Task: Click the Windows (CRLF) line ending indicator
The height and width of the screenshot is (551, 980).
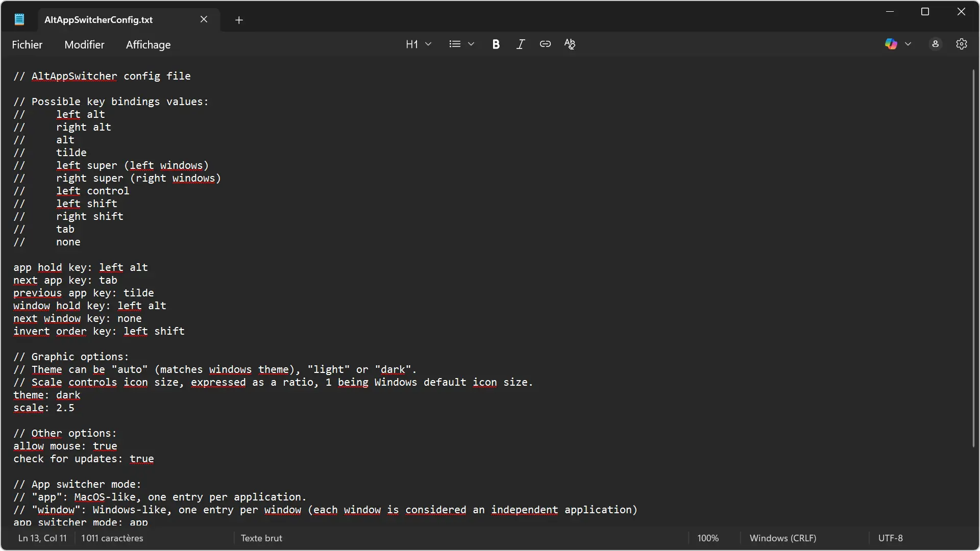Action: (x=783, y=538)
